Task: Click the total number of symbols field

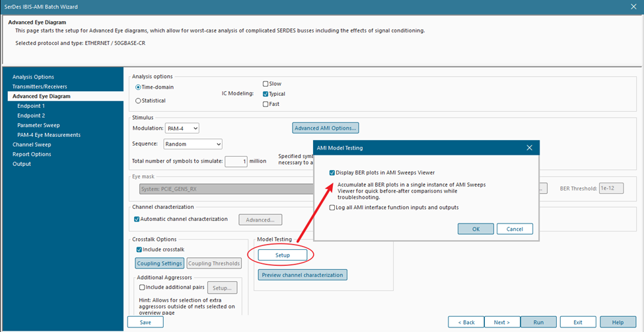Action: [x=236, y=161]
